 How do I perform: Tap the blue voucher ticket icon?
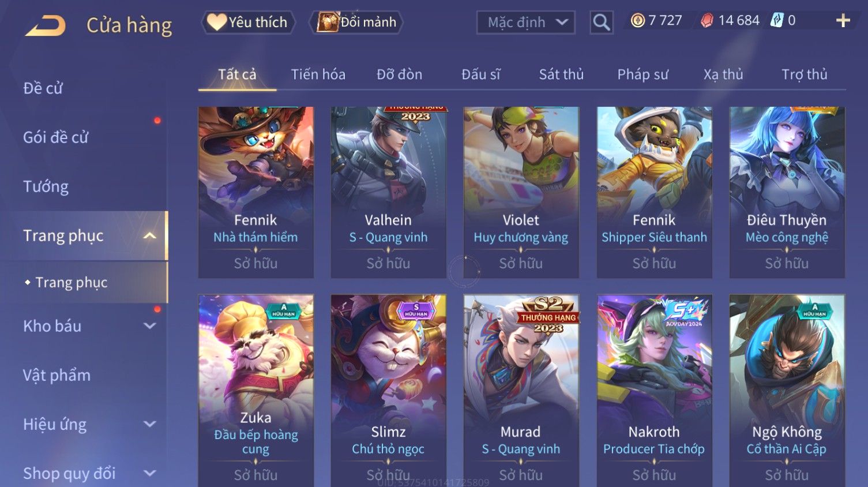tap(777, 21)
